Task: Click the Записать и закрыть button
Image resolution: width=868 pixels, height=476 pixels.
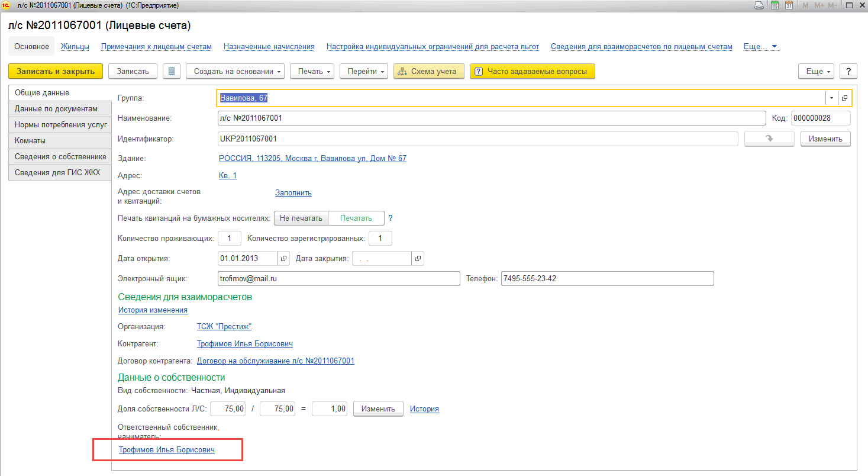Action: tap(56, 71)
